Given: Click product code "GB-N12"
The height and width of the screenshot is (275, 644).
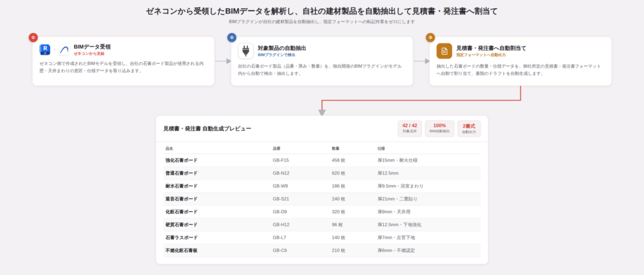Looking at the screenshot, I should 281,173.
